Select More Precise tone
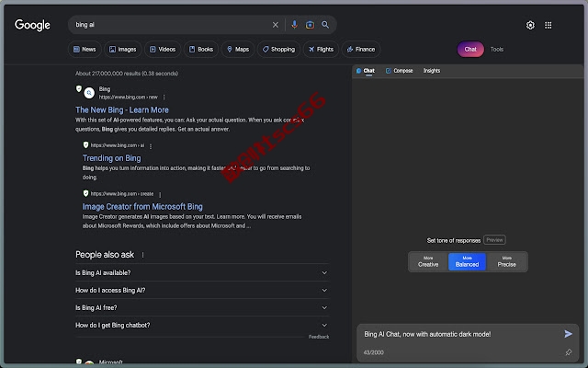This screenshot has width=588, height=368. pyautogui.click(x=506, y=261)
